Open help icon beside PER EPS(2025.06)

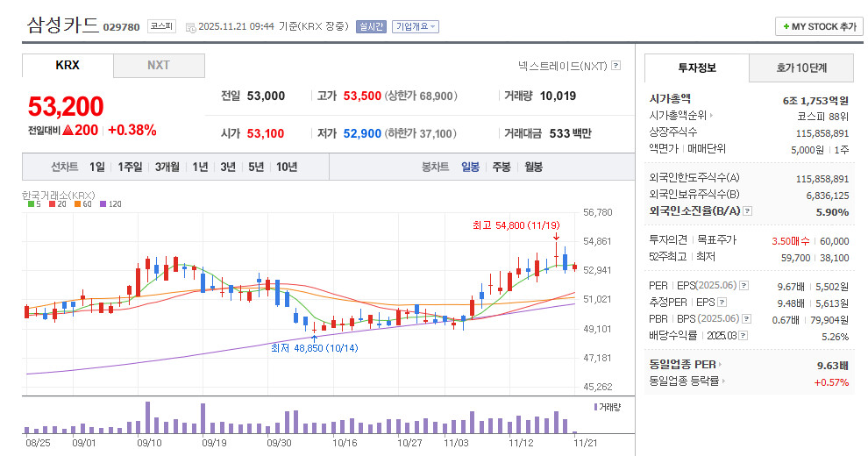click(x=744, y=286)
